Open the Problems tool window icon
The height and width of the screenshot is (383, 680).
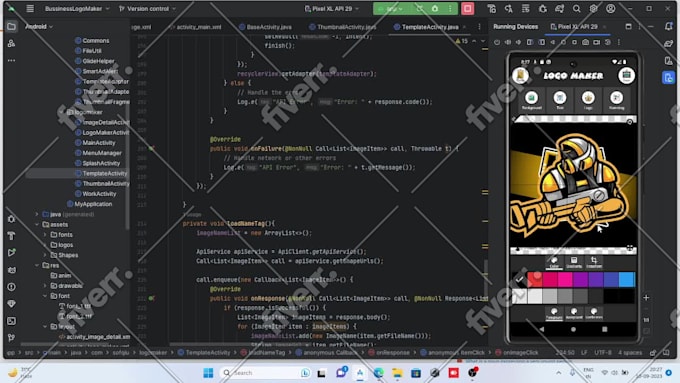[x=12, y=287]
